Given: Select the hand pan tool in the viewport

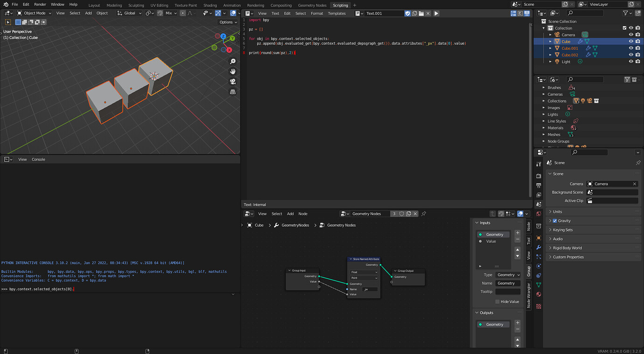Looking at the screenshot, I should point(233,71).
